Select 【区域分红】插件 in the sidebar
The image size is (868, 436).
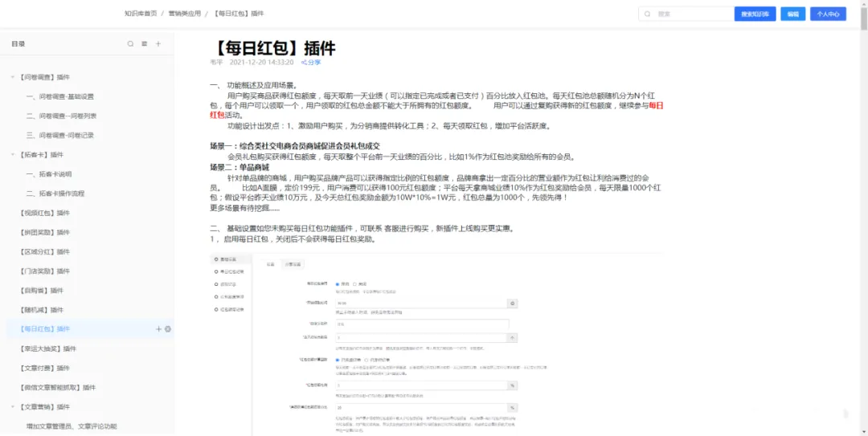pyautogui.click(x=43, y=252)
